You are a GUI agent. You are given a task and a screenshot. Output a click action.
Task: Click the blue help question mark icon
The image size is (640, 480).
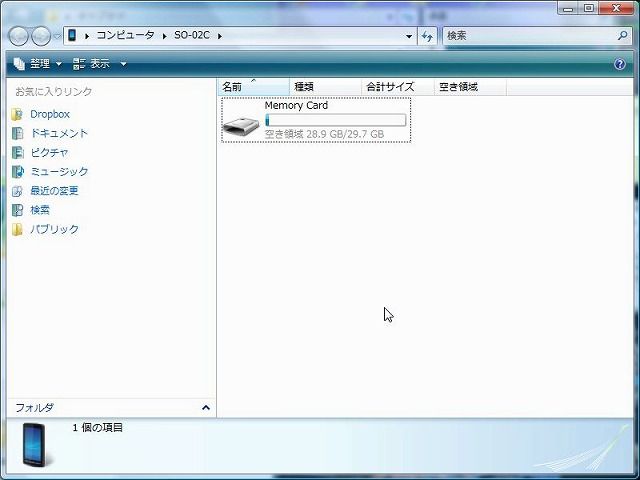(620, 64)
